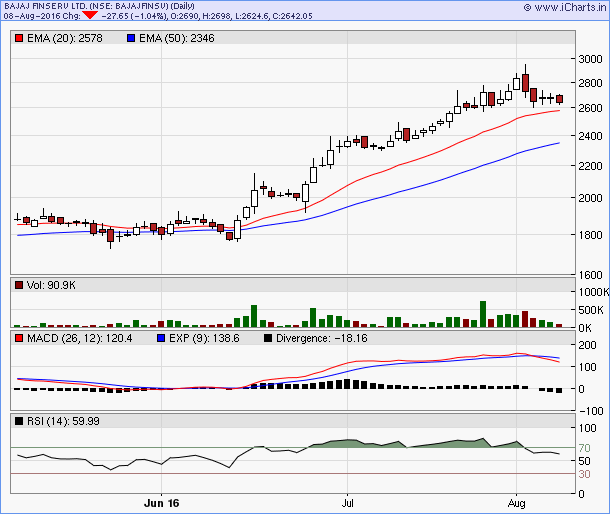Click the Aug date axis label

516,503
